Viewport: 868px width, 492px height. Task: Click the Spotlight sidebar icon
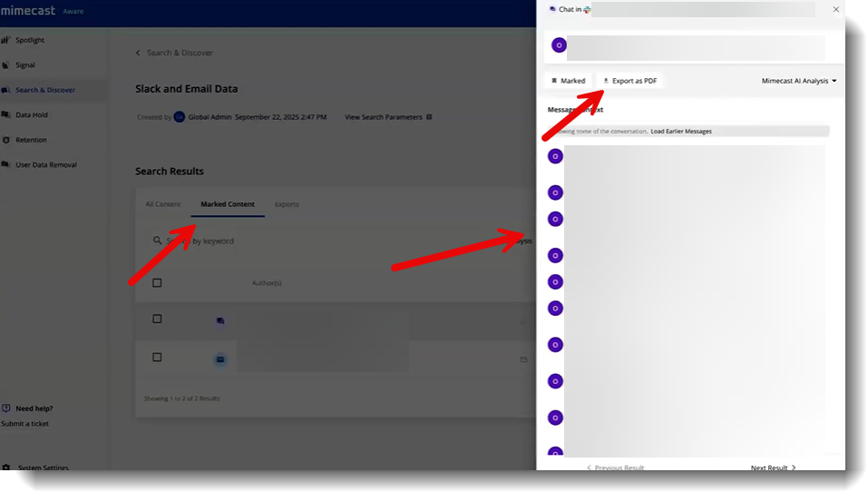click(x=5, y=40)
